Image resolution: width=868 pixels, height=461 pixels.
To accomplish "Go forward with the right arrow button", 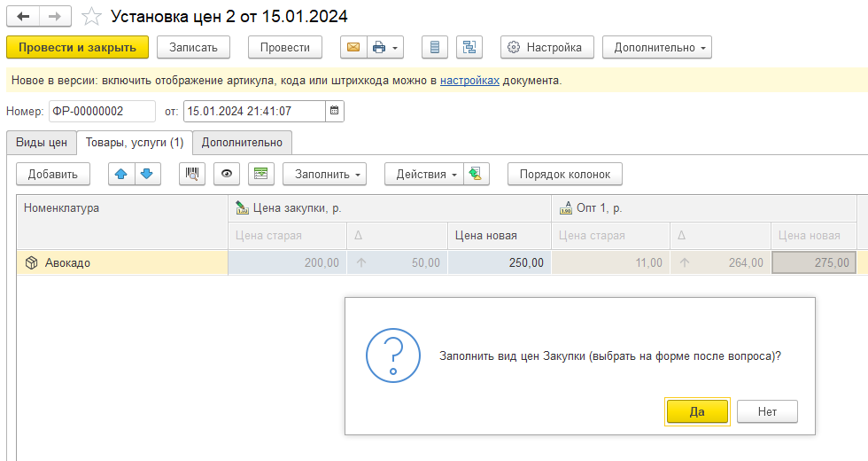I will [55, 17].
